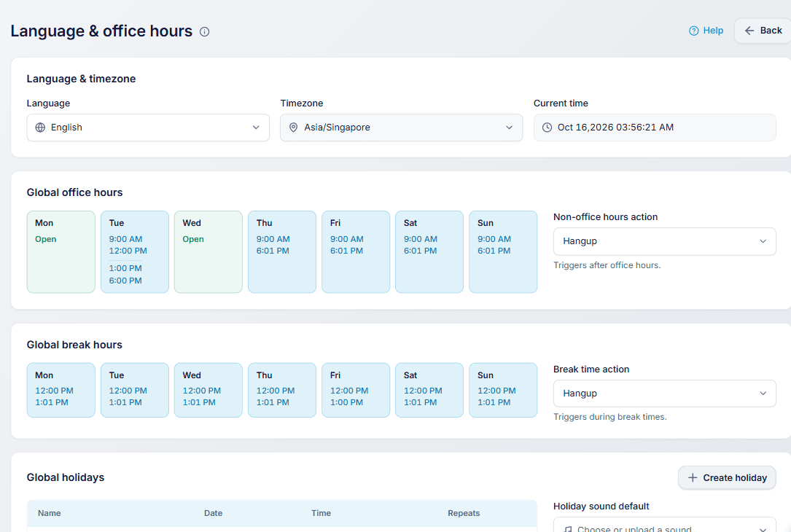Edit Monday office hours card

tap(61, 251)
